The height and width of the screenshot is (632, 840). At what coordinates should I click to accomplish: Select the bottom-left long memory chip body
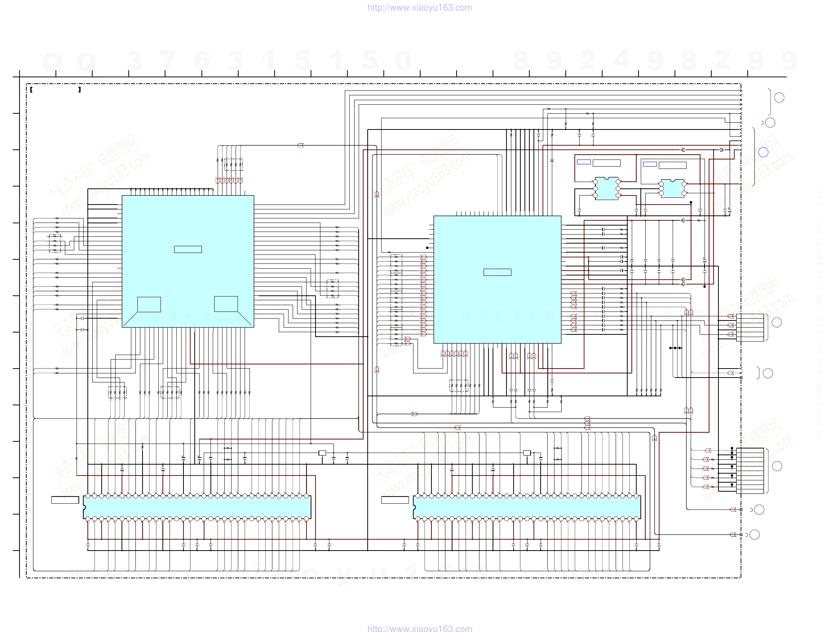pyautogui.click(x=197, y=507)
